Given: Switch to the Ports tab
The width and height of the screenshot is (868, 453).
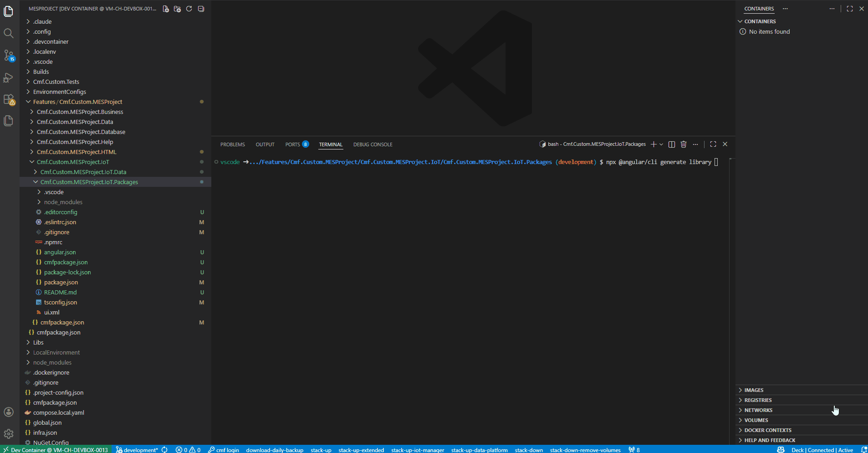Looking at the screenshot, I should pyautogui.click(x=292, y=144).
